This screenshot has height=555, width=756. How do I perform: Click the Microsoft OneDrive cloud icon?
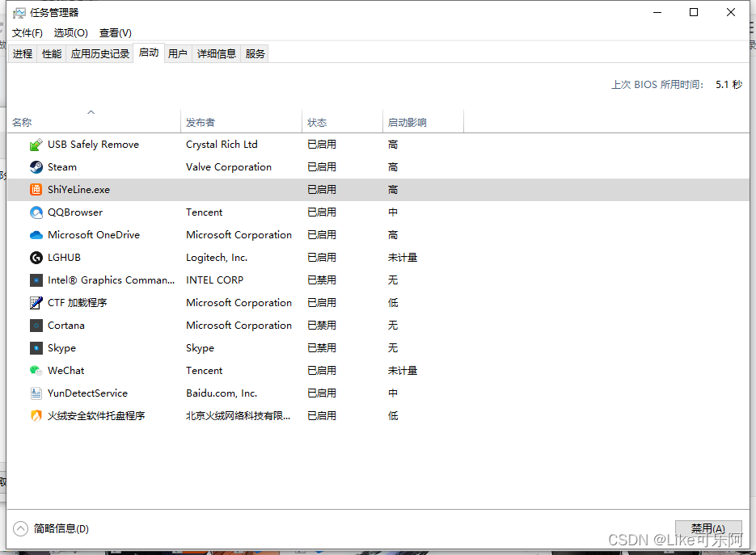(36, 235)
